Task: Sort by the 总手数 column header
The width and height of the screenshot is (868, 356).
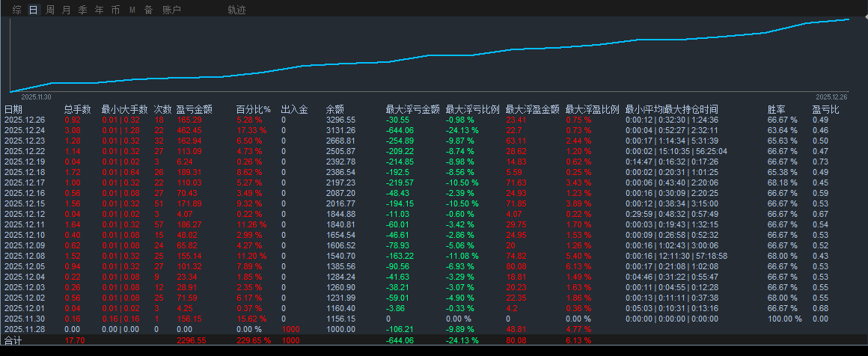Action: 78,109
